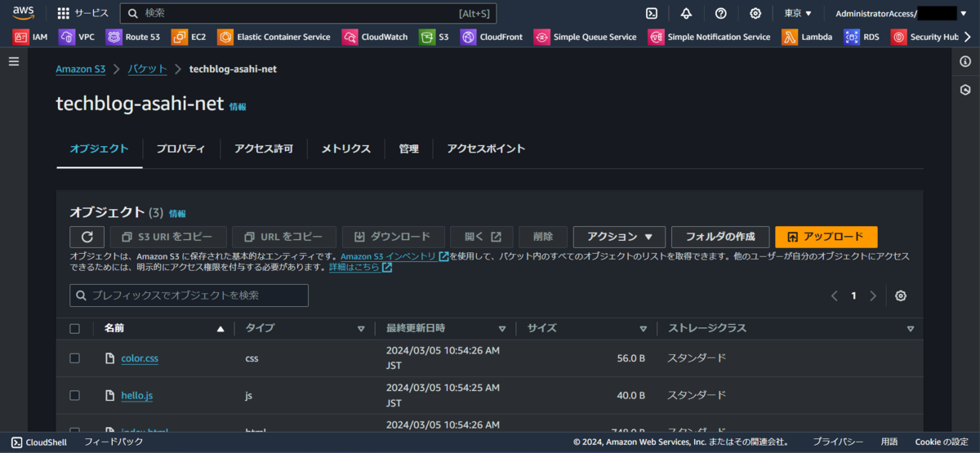Screen dimensions: 980x453
Task: Open VPC shortcut in favorites bar
Action: pos(77,37)
